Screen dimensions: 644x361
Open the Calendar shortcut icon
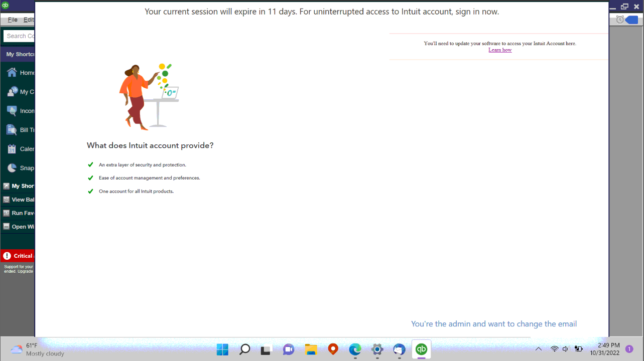[x=12, y=148]
